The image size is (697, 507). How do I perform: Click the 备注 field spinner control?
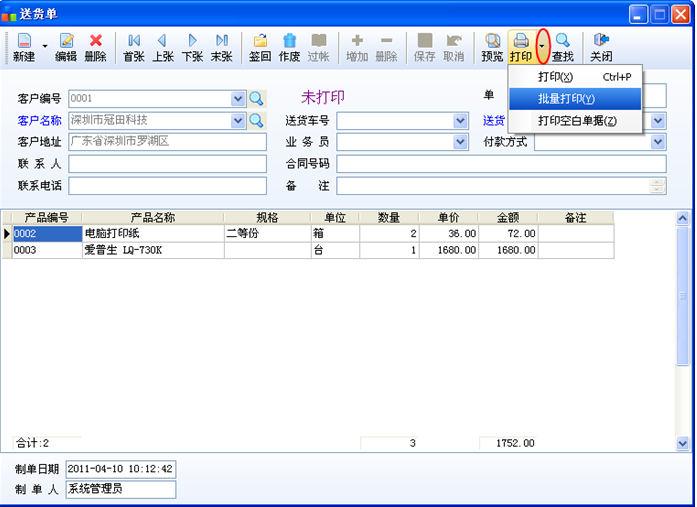pyautogui.click(x=657, y=185)
